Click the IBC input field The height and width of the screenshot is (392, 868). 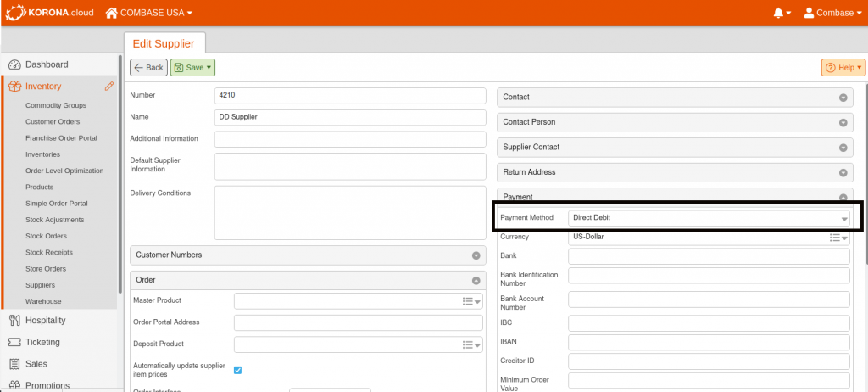tap(709, 323)
